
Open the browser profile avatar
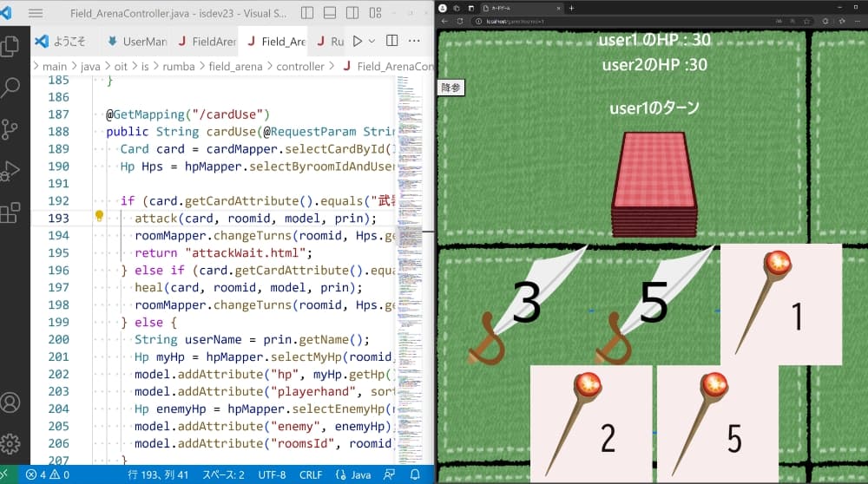point(443,8)
